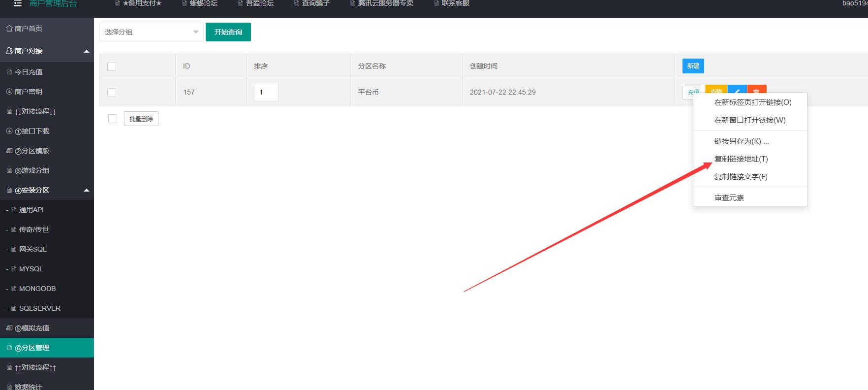Collapse the ④安装分区 submenu arrow
This screenshot has width=868, height=390.
click(x=87, y=191)
